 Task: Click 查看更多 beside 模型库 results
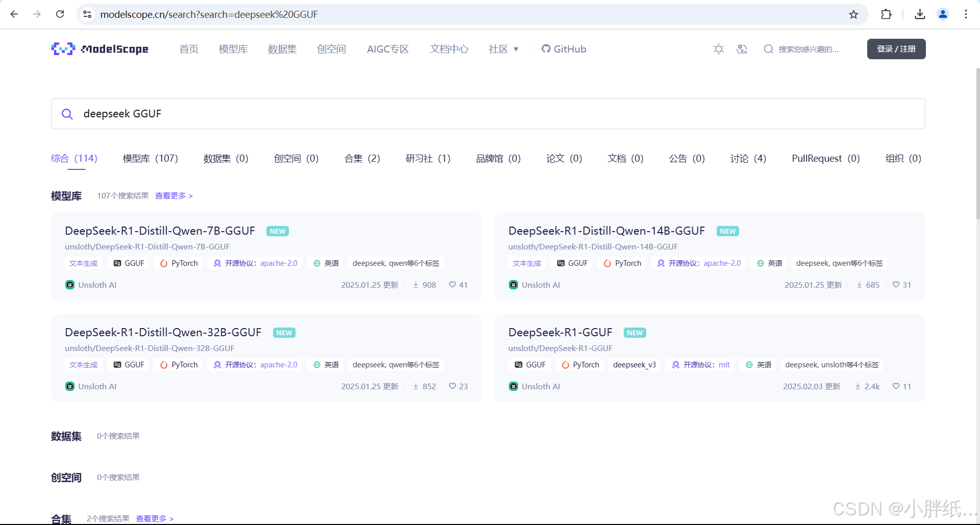tap(174, 196)
